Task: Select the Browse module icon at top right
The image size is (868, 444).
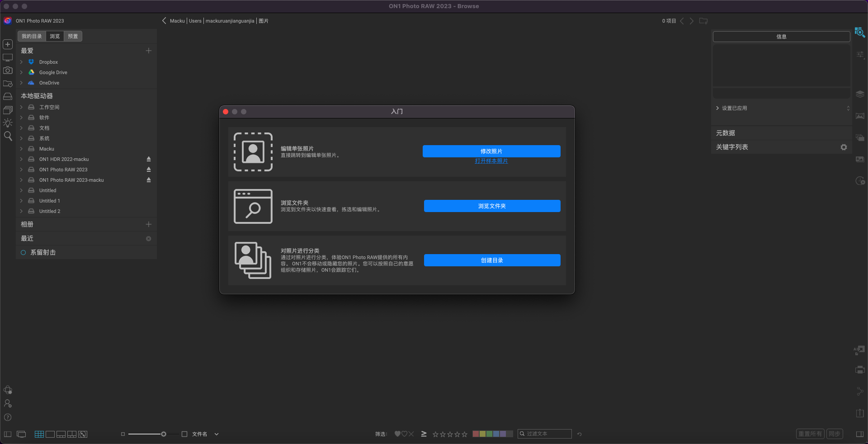Action: coord(860,33)
